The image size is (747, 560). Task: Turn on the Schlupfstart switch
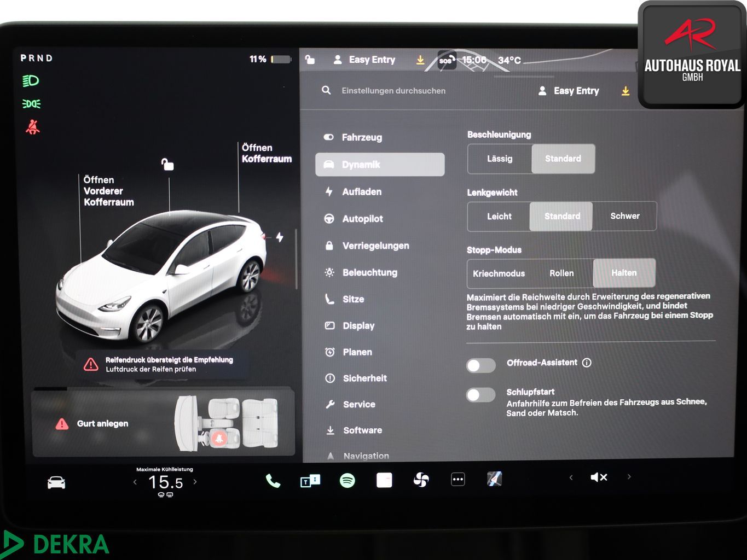[480, 395]
